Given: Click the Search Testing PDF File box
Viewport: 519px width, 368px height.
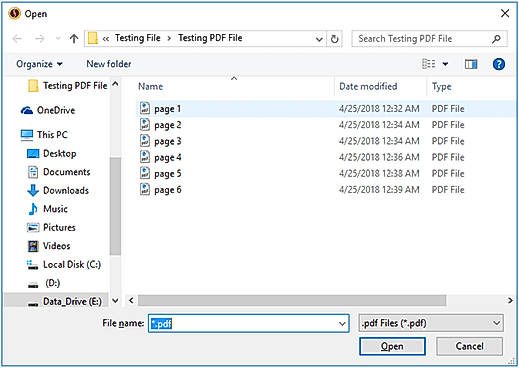Looking at the screenshot, I should click(x=429, y=39).
